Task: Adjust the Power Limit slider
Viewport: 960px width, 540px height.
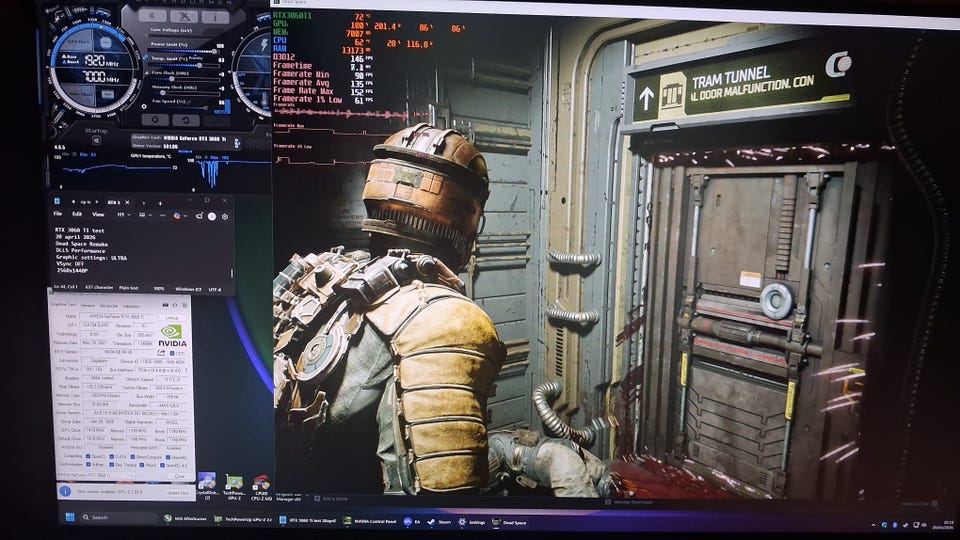Action: point(184,51)
